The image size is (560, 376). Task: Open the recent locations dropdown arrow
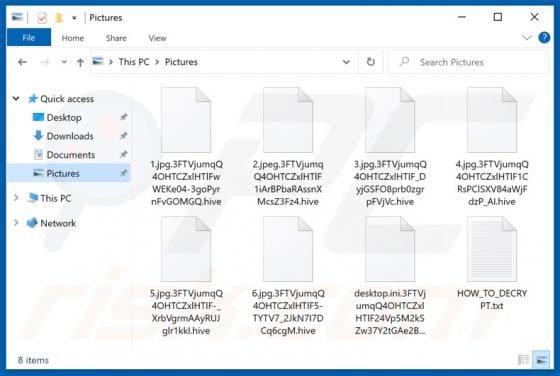[x=64, y=62]
